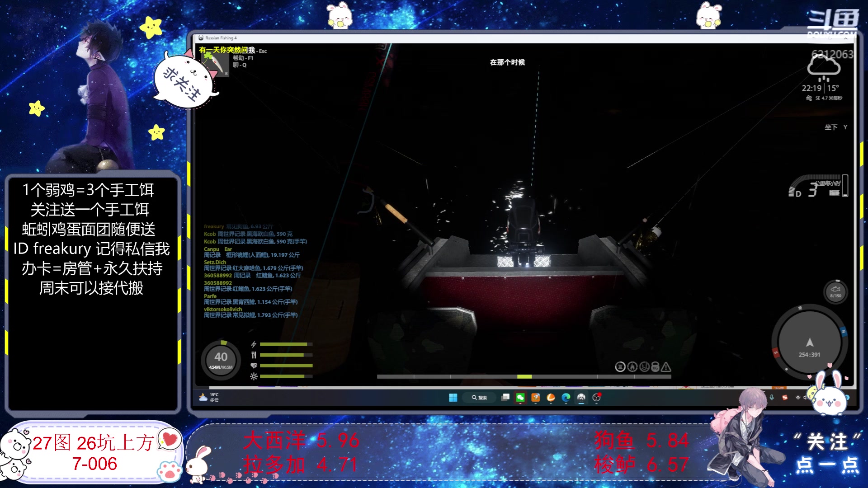Click the in-game time 22:19
Image resolution: width=868 pixels, height=488 pixels.
coord(811,88)
